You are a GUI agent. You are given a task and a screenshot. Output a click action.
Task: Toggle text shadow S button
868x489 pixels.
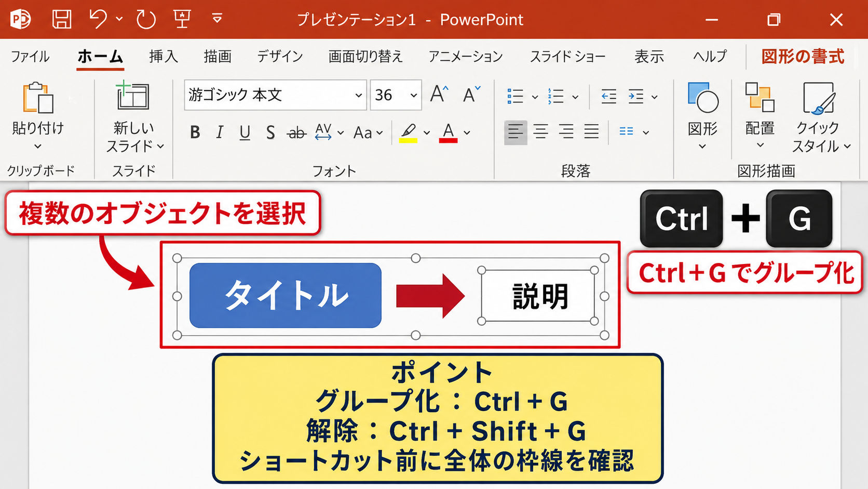tap(270, 133)
